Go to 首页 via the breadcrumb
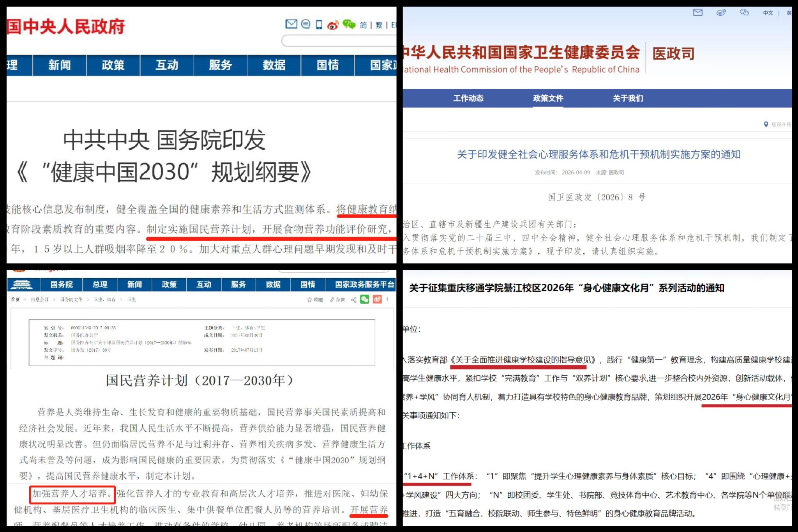Viewport: 798px width, 532px height. click(x=15, y=300)
